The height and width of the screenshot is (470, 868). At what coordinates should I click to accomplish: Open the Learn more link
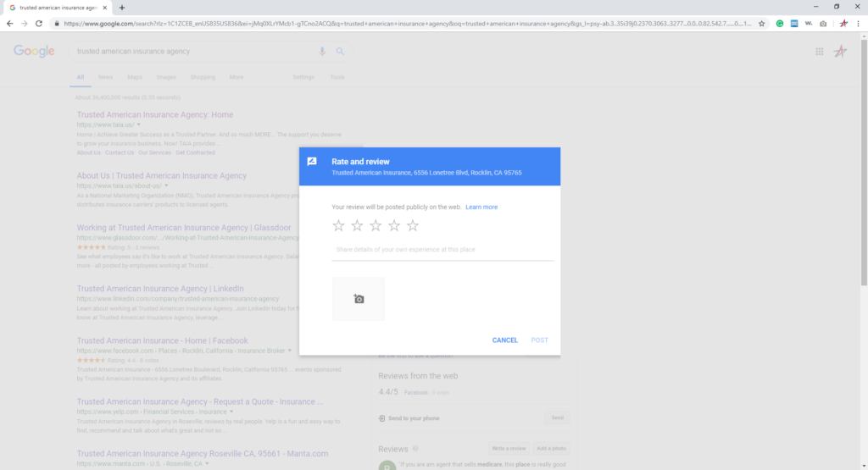tap(481, 207)
